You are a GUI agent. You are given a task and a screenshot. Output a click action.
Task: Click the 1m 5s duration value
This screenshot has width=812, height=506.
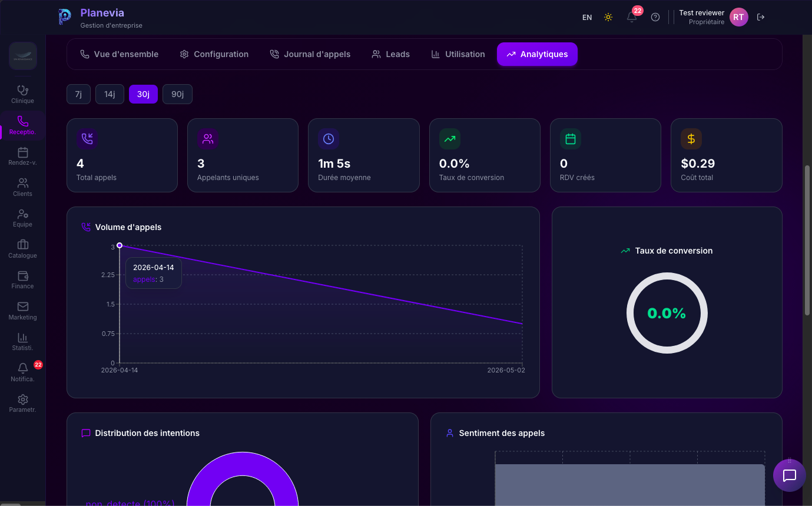[x=334, y=164]
